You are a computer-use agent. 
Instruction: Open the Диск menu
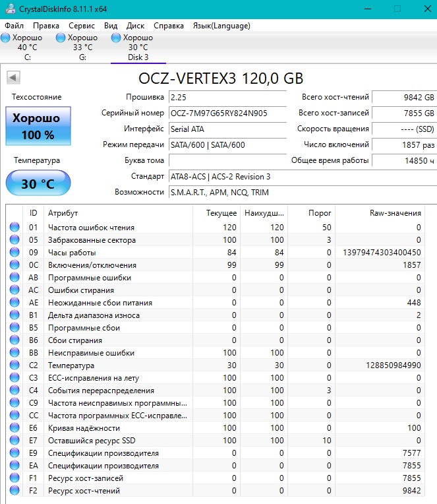135,26
